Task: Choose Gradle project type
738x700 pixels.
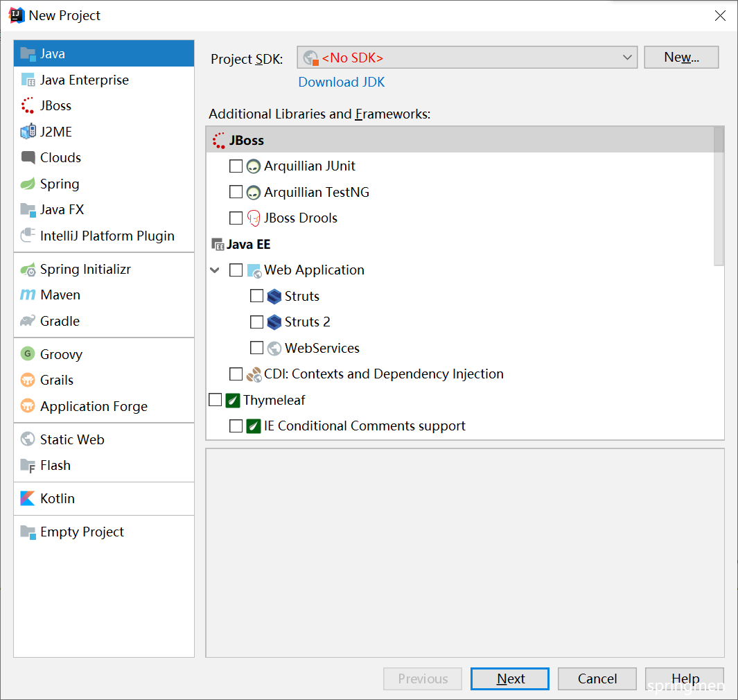Action: [103, 321]
